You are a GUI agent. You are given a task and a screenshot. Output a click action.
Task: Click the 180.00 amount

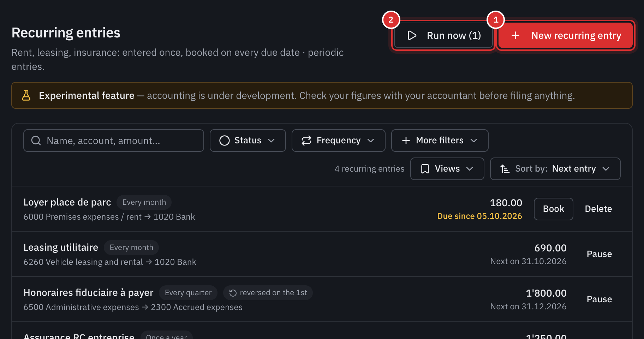[x=506, y=203]
